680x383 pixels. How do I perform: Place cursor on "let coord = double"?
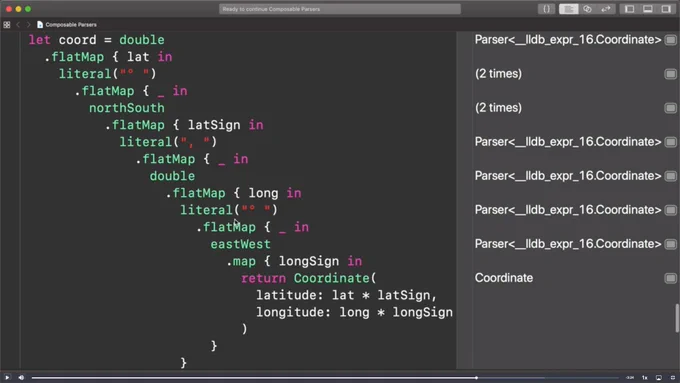(x=97, y=40)
